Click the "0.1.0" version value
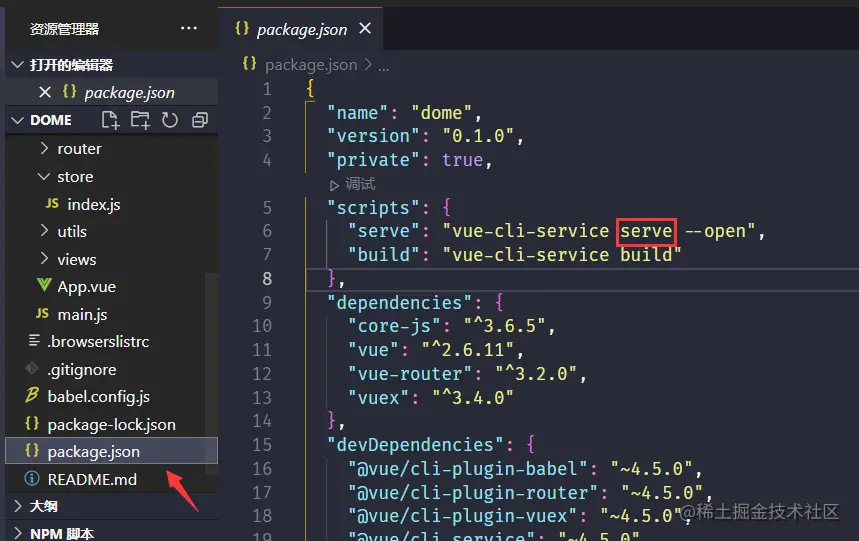The height and width of the screenshot is (541, 859). (x=478, y=136)
